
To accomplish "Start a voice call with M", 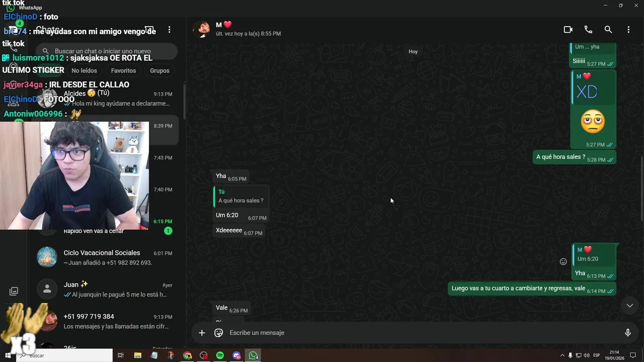I will (588, 30).
